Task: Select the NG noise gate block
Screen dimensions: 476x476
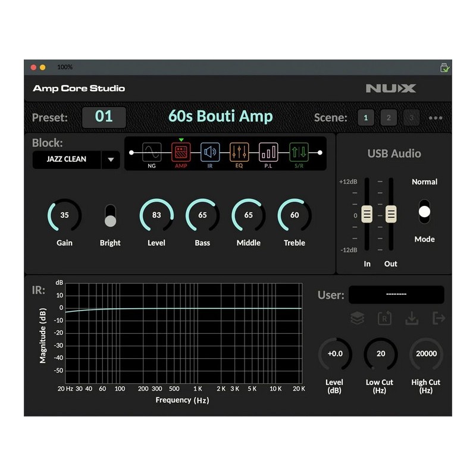Action: (152, 152)
